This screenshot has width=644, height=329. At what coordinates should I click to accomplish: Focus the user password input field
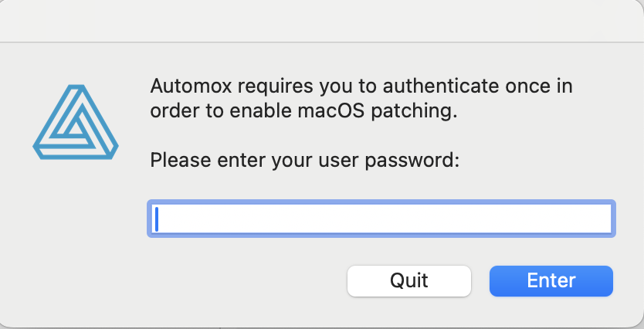point(381,219)
